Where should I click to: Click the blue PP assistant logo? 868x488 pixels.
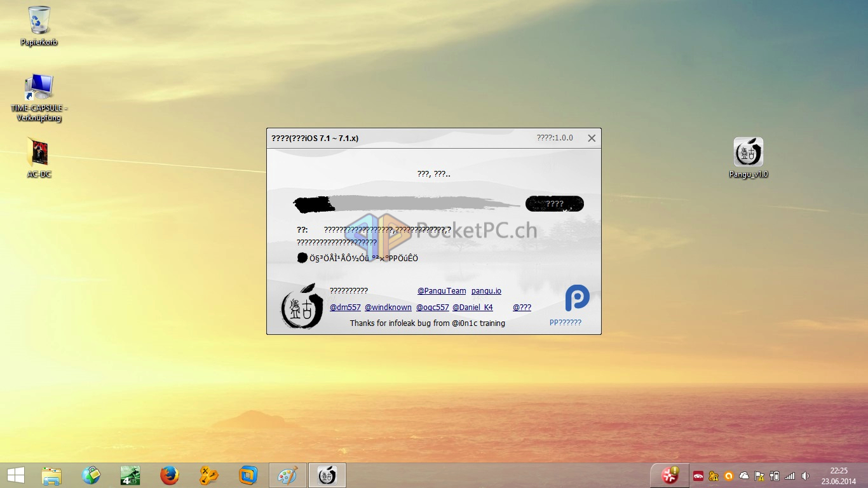(577, 298)
